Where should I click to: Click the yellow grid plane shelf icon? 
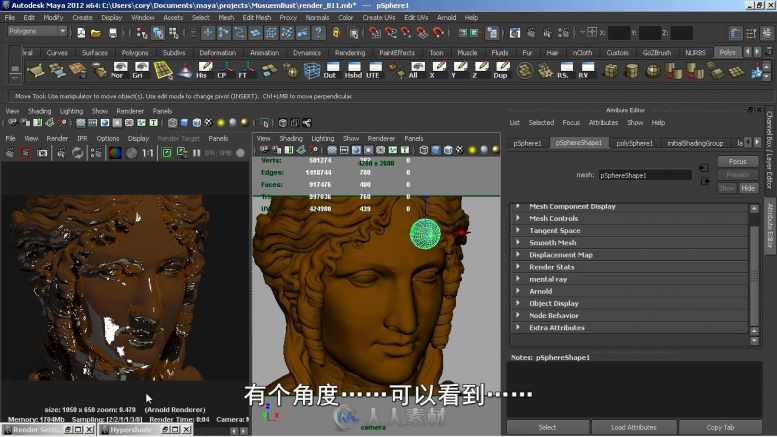[163, 70]
